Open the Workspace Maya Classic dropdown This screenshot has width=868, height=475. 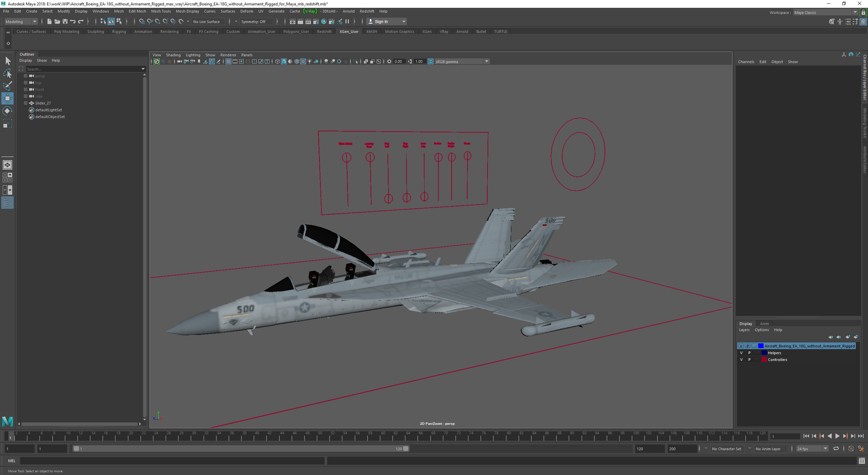pyautogui.click(x=826, y=13)
